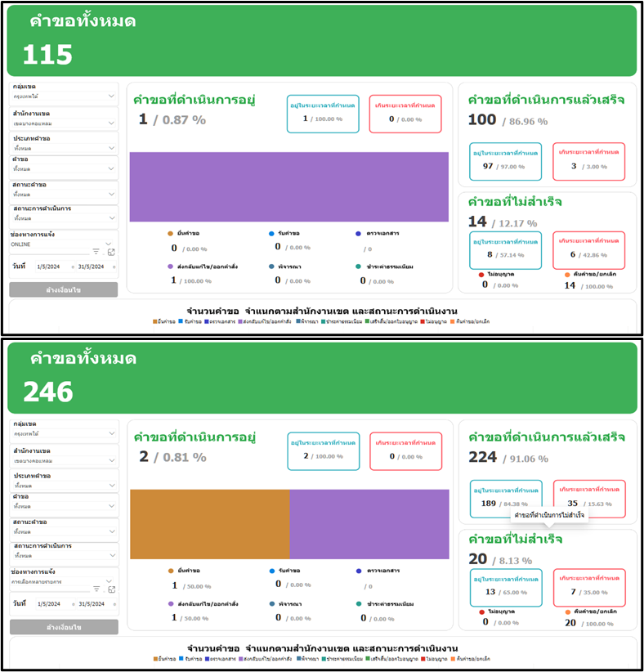Click the purple bar in the upper dashboard chart
This screenshot has width=644, height=672.
point(288,186)
